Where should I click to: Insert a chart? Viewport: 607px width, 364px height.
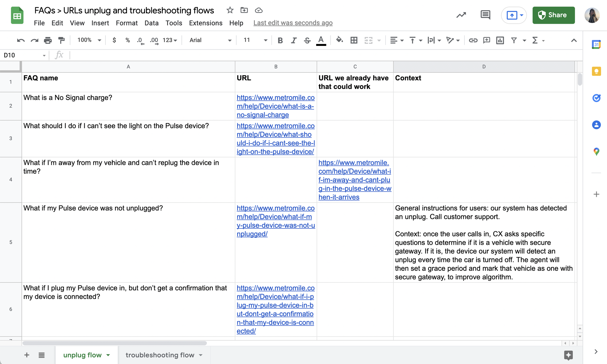[500, 40]
